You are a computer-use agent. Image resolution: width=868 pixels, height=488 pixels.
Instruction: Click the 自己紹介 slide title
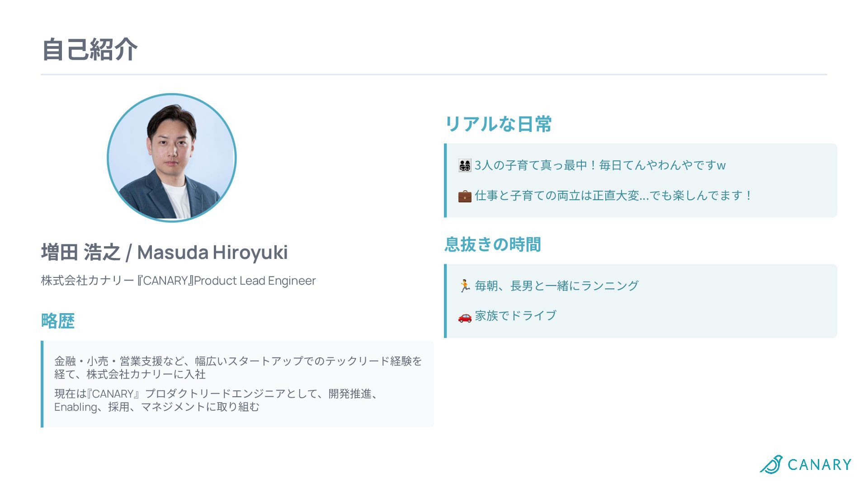click(x=90, y=49)
